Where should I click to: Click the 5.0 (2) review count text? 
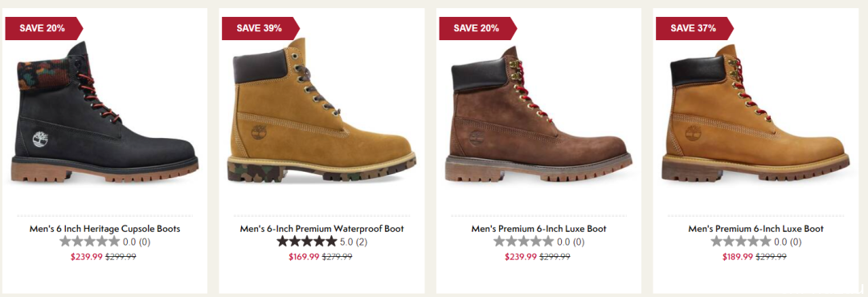(x=354, y=242)
